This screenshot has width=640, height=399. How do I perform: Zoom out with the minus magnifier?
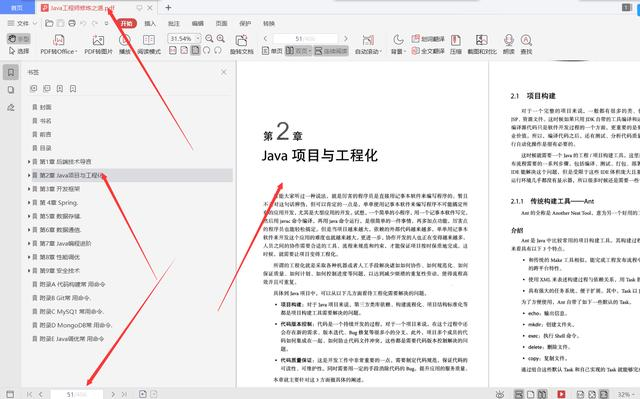pos(209,38)
